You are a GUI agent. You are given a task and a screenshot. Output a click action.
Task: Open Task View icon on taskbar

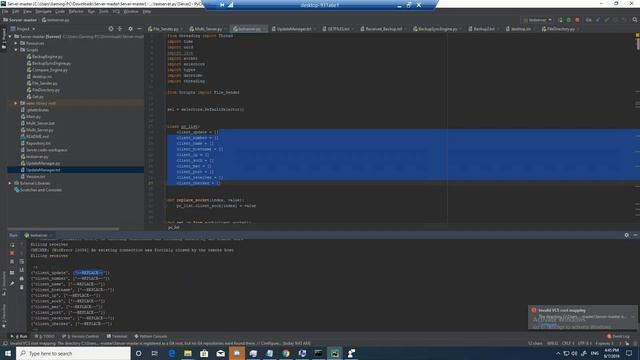[155, 353]
